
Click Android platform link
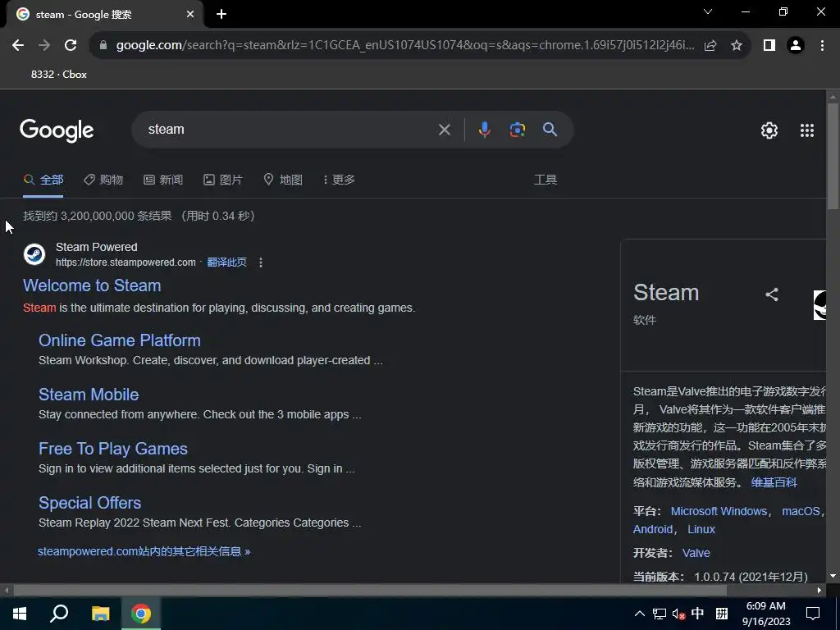click(x=652, y=529)
